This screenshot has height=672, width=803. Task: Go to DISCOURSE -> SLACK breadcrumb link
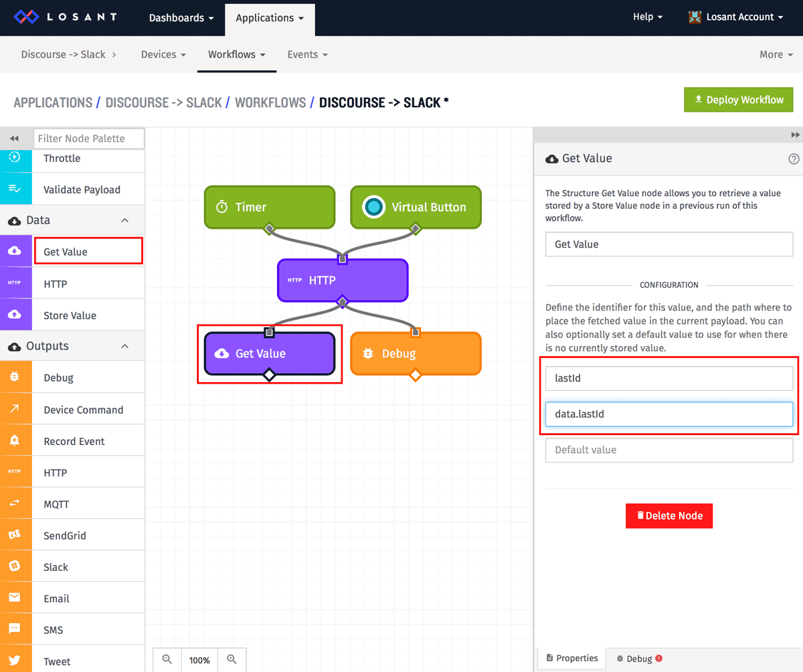click(163, 102)
